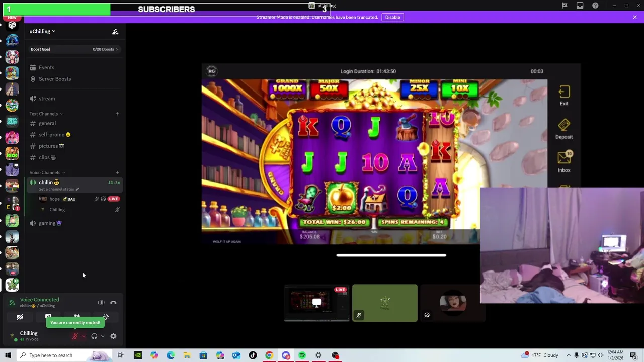This screenshot has width=644, height=362.
Task: Select the green Chilling participant tile
Action: 385,303
